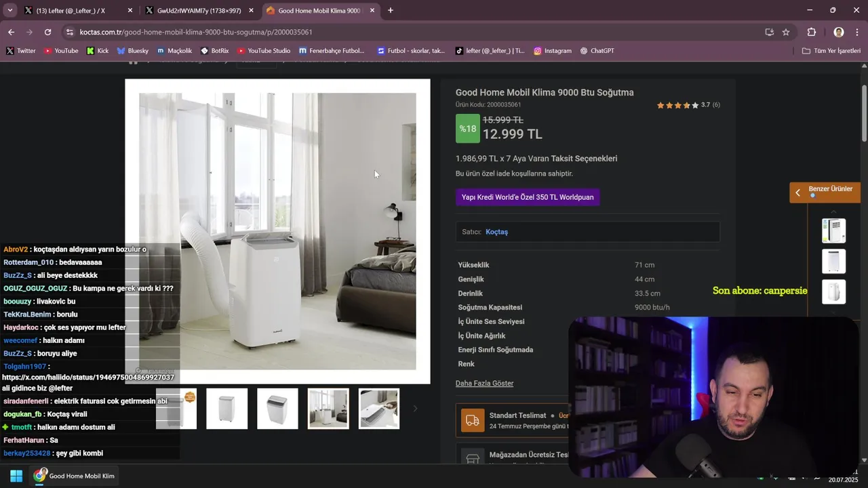Image resolution: width=868 pixels, height=488 pixels.
Task: Click the Soğutma Kapasitesi 9000 btu/h value
Action: 652,308
